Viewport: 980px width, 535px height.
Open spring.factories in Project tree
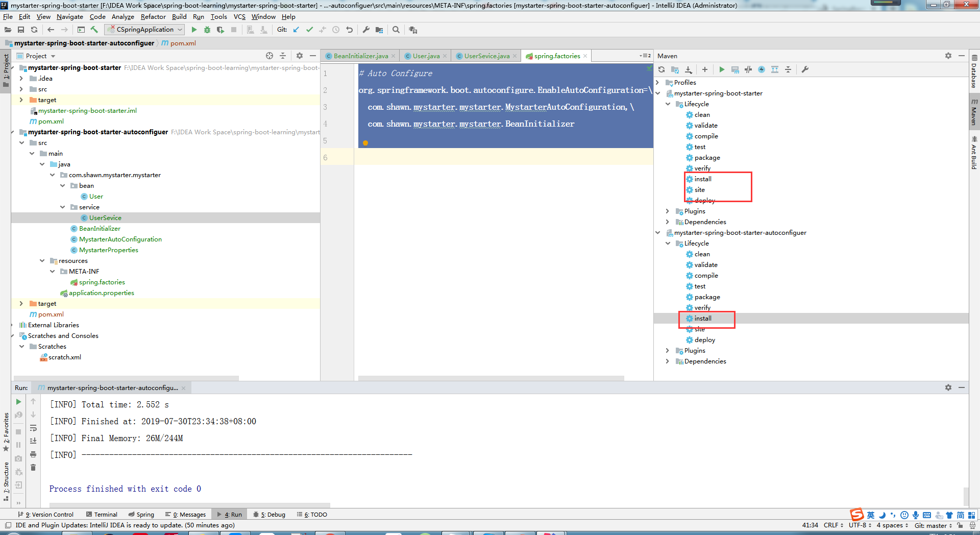click(102, 282)
